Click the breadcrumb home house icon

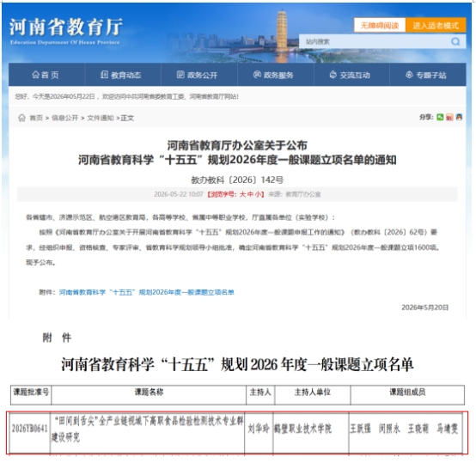click(21, 118)
